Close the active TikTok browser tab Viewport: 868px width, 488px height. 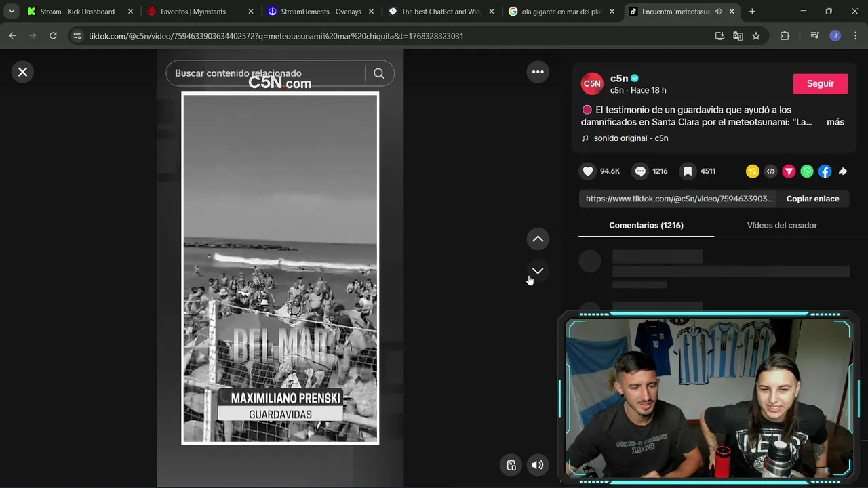732,12
